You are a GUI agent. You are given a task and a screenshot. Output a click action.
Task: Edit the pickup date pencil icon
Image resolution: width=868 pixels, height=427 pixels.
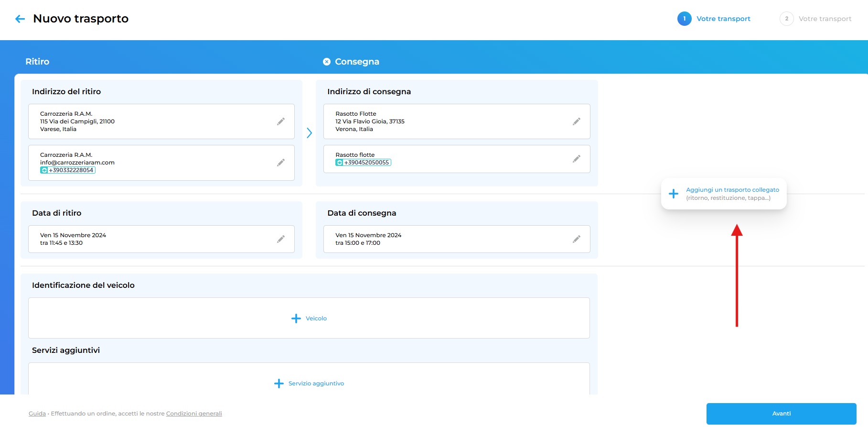point(281,239)
